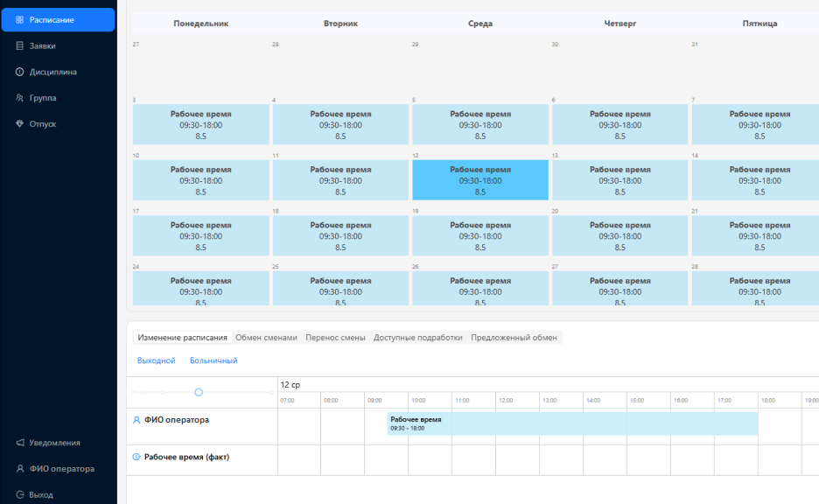Click the Четверг column header
This screenshot has height=504, width=819.
620,24
